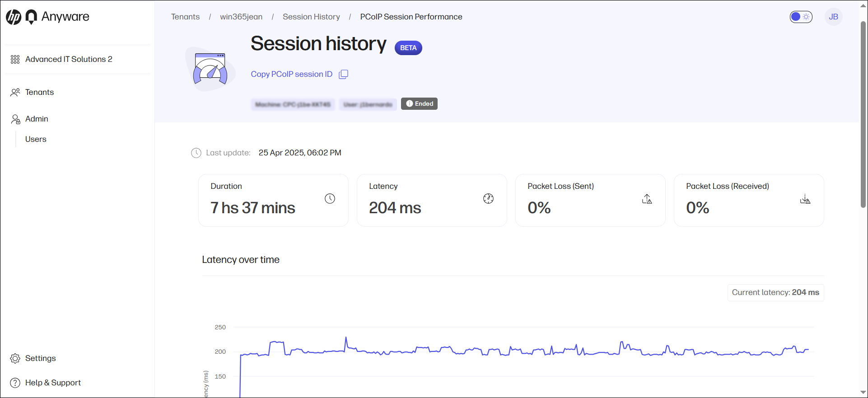Click the BETA badge
This screenshot has height=398, width=868.
(408, 48)
